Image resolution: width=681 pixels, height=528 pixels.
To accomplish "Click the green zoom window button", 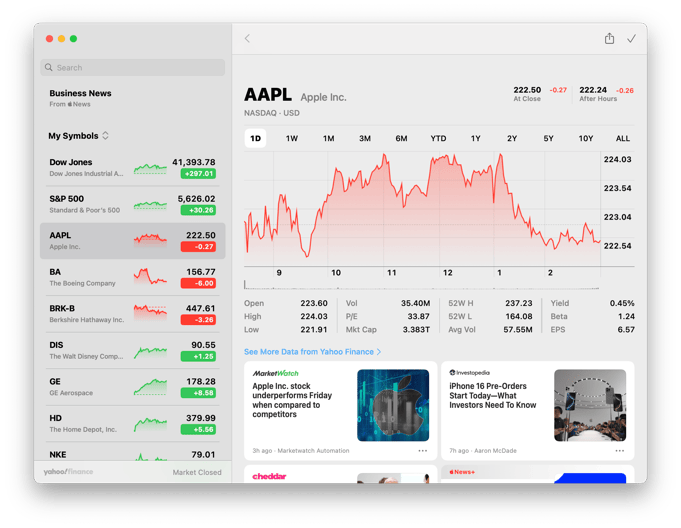I will (73, 39).
